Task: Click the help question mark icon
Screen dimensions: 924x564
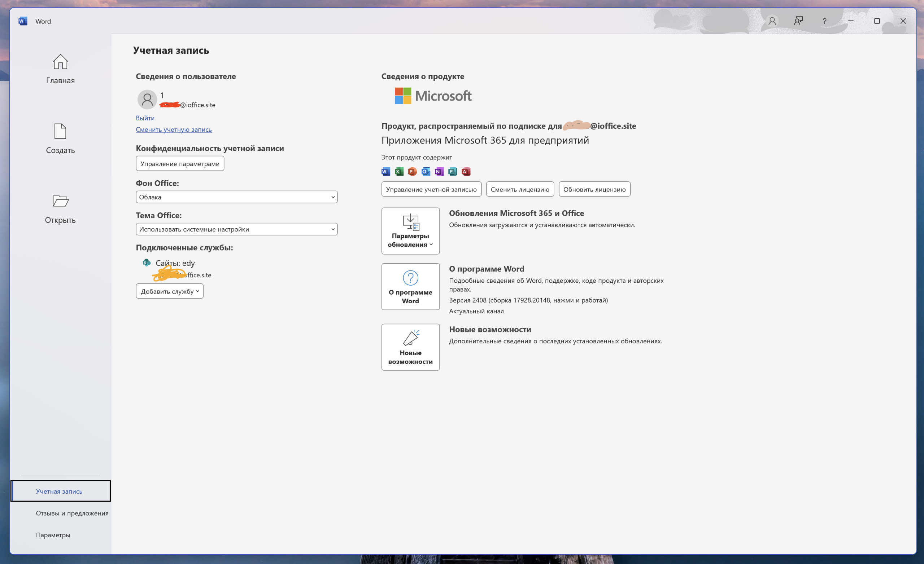Action: pyautogui.click(x=824, y=21)
